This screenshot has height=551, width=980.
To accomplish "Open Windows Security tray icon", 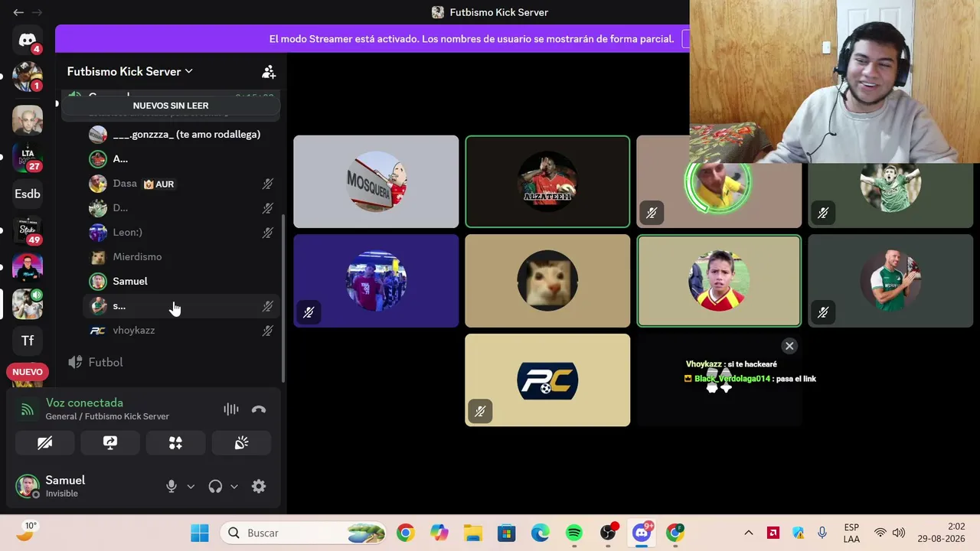I will (x=798, y=533).
